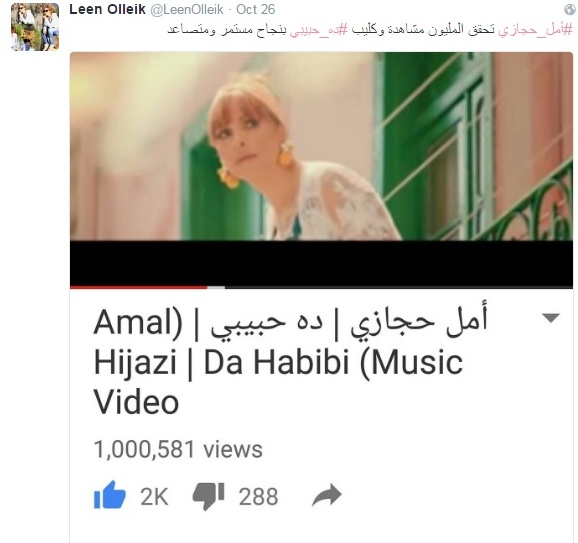Image resolution: width=578 pixels, height=543 pixels.
Task: Open the @LeenOlleik handle link
Action: pos(187,9)
